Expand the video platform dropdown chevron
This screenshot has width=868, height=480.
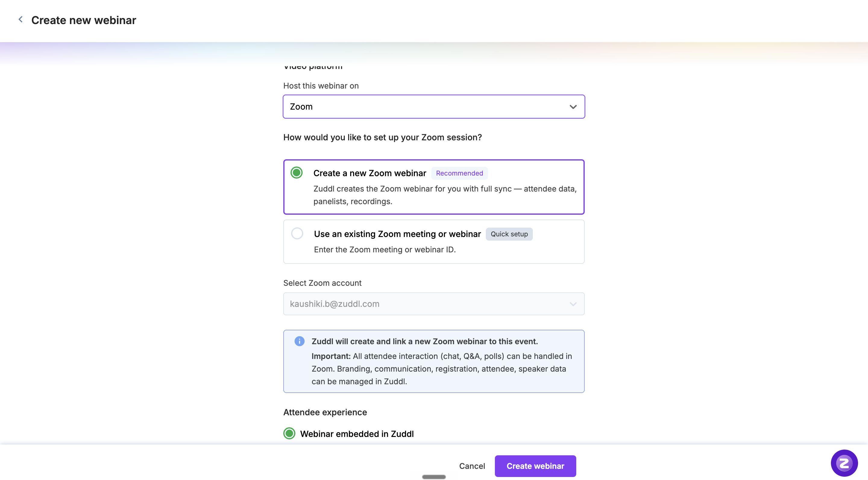[573, 107]
